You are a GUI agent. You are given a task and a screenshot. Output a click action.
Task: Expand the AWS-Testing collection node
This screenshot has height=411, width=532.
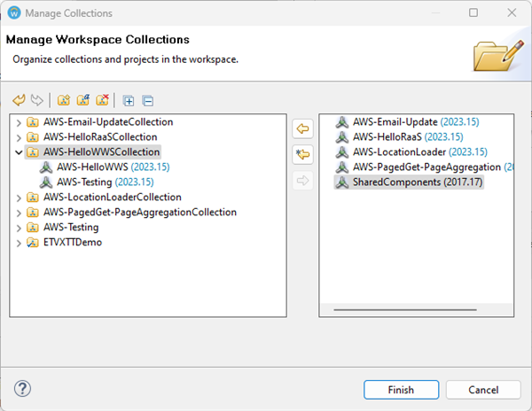point(19,228)
